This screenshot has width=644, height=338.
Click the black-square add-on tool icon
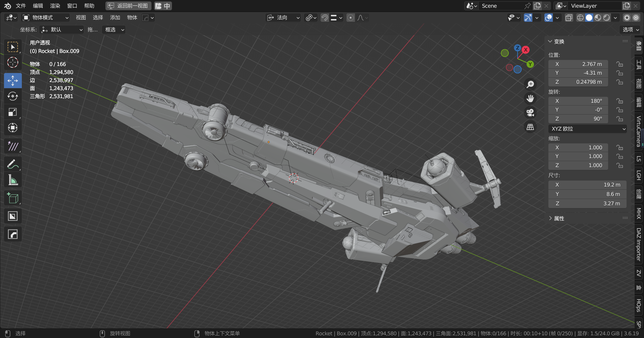click(x=13, y=216)
